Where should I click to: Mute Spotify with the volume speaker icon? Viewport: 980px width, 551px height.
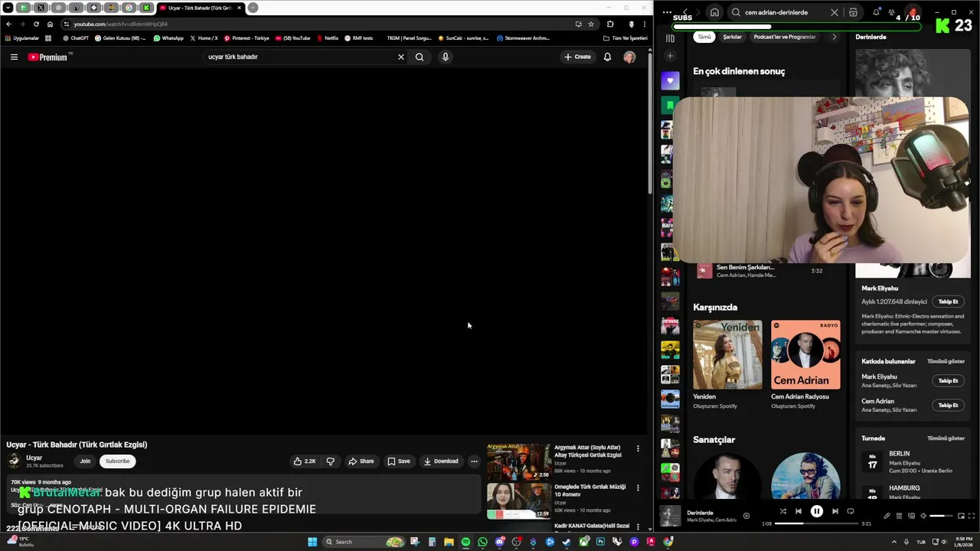[923, 516]
